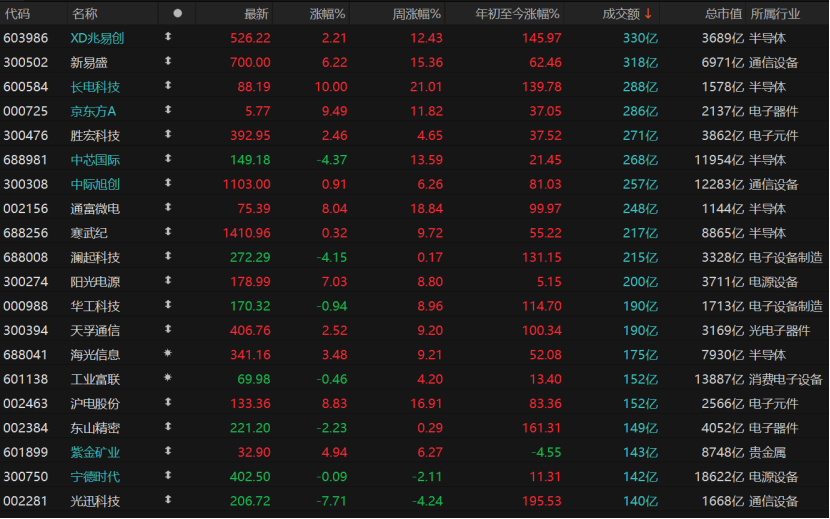Select stock name 沪电股份
830x519 pixels.
pyautogui.click(x=95, y=404)
